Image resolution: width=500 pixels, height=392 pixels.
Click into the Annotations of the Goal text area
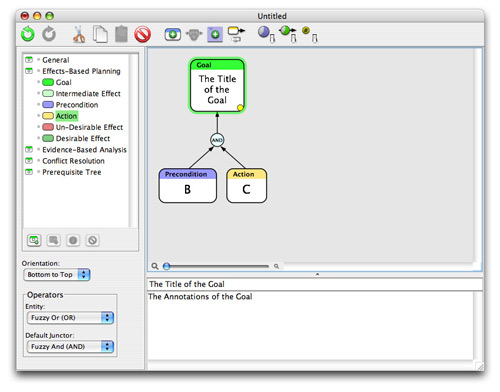tap(310, 325)
